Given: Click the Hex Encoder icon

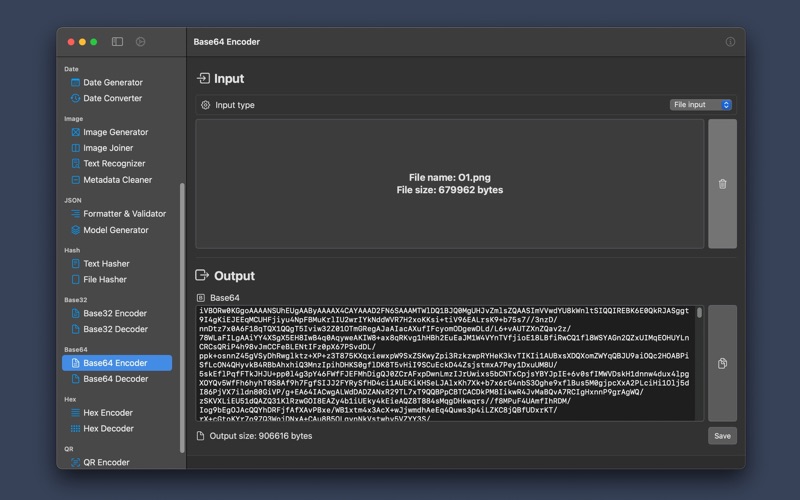Looking at the screenshot, I should click(76, 413).
